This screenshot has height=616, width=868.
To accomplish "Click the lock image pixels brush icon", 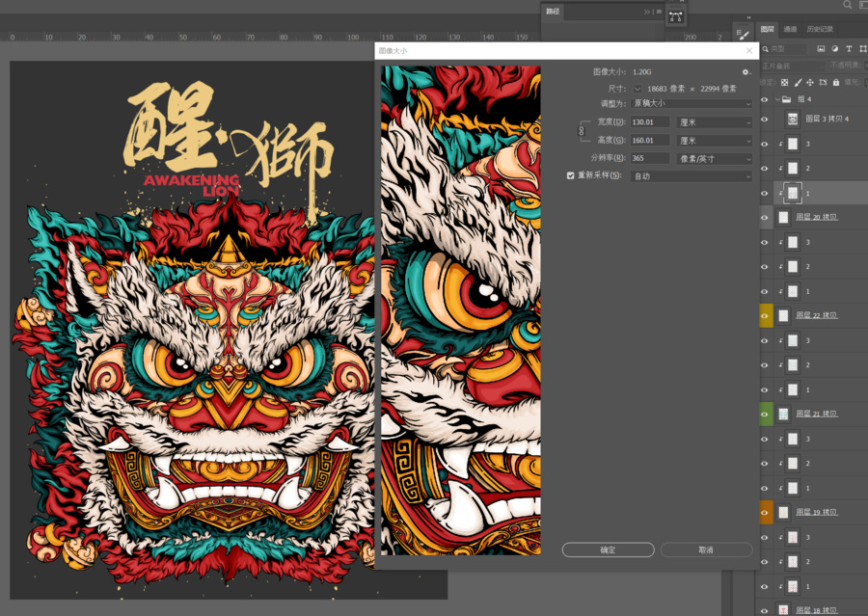I will [x=798, y=83].
